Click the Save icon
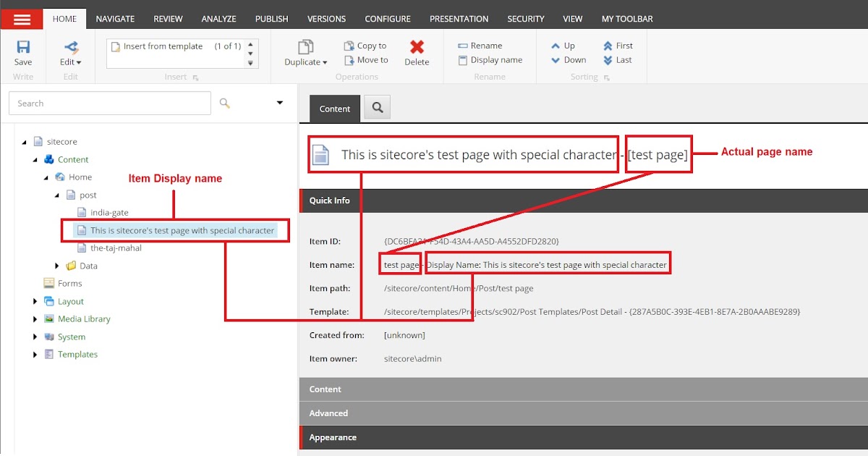The image size is (868, 456). (22, 45)
